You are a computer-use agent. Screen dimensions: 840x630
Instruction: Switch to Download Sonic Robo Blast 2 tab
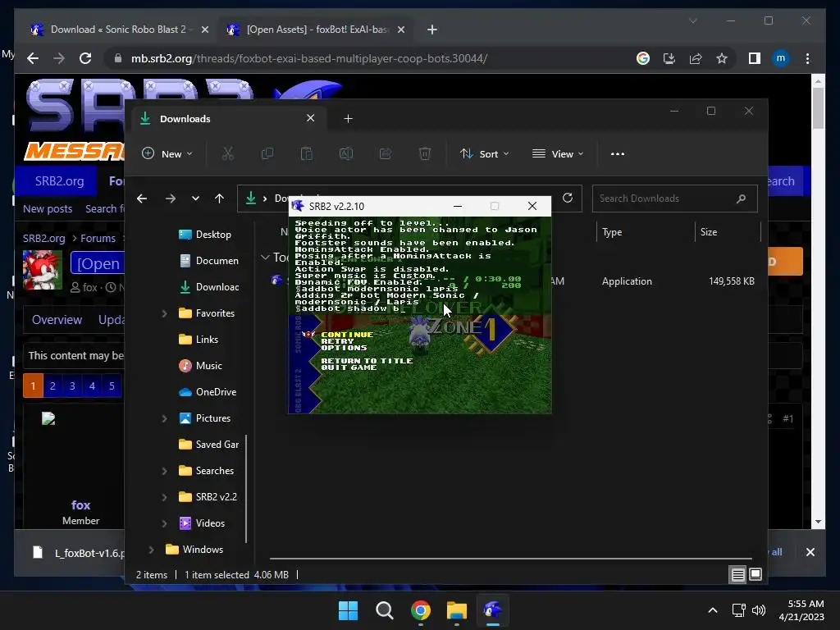[x=118, y=30]
